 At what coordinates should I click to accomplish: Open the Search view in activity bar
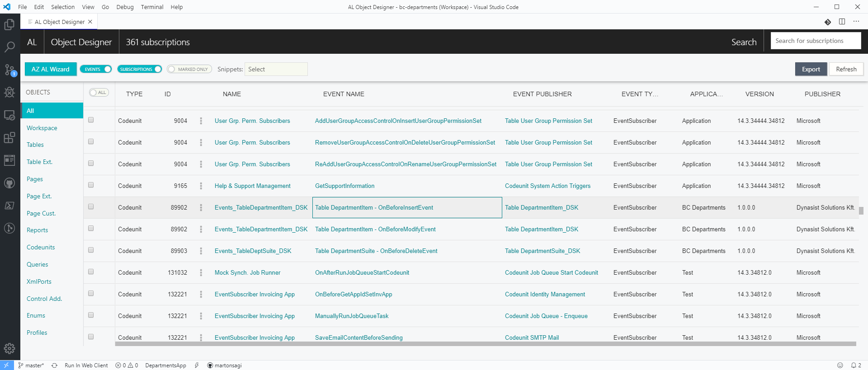(9, 47)
